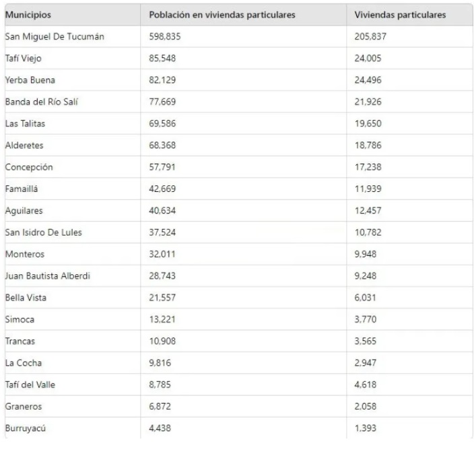Click the Las Talitas municipality name

(x=26, y=124)
